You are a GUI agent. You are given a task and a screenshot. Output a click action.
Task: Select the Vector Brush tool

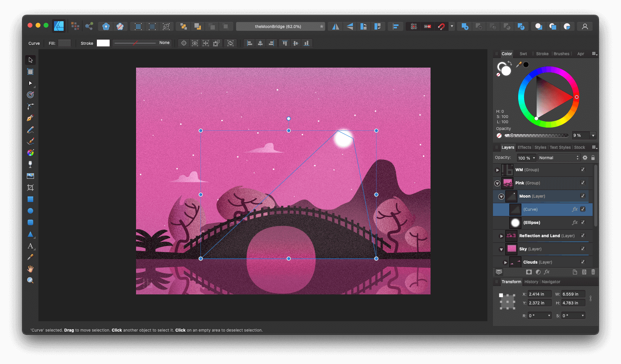(x=30, y=141)
